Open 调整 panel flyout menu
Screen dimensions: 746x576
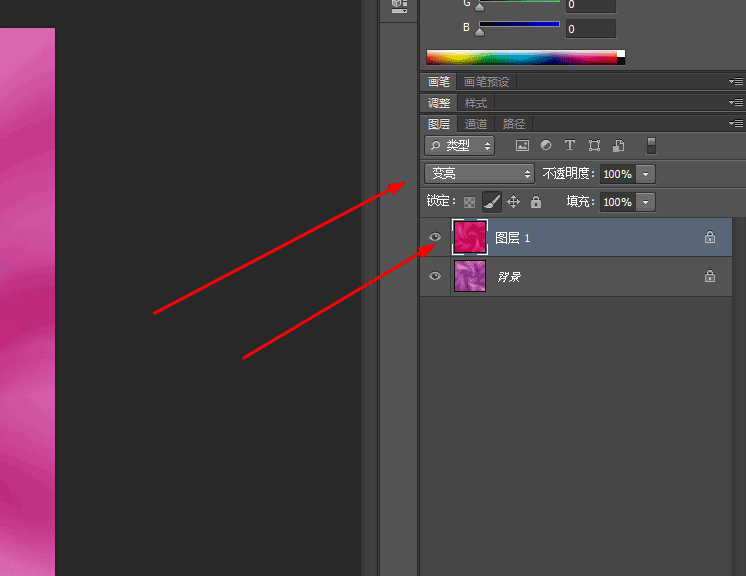coord(736,102)
